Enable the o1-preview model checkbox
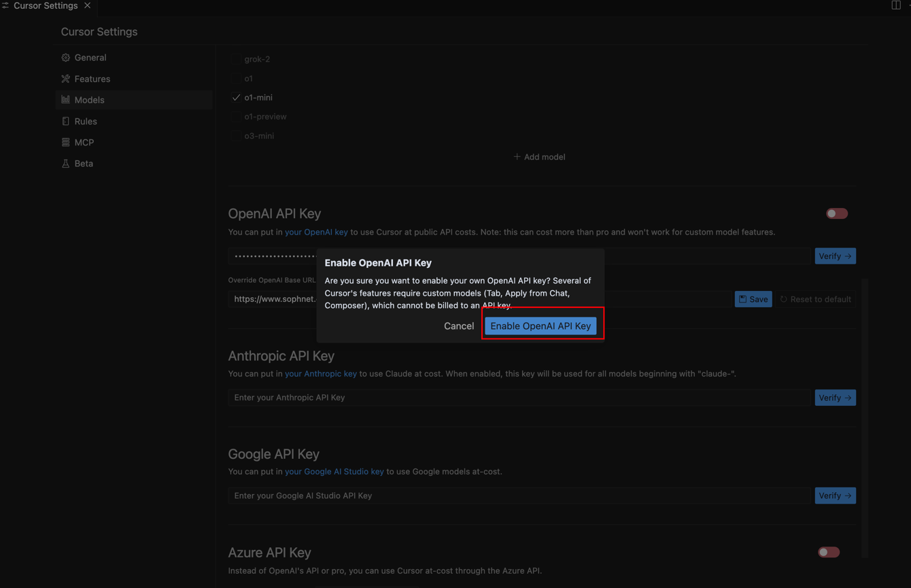The width and height of the screenshot is (911, 588). (236, 117)
